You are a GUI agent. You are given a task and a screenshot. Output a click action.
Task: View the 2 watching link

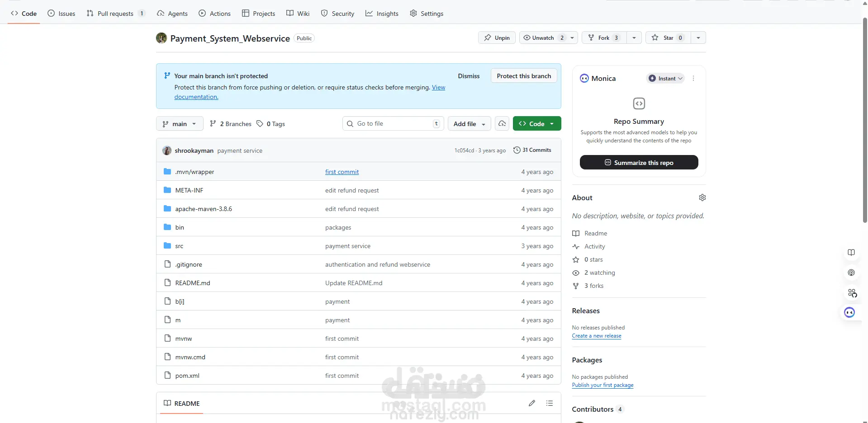click(594, 273)
